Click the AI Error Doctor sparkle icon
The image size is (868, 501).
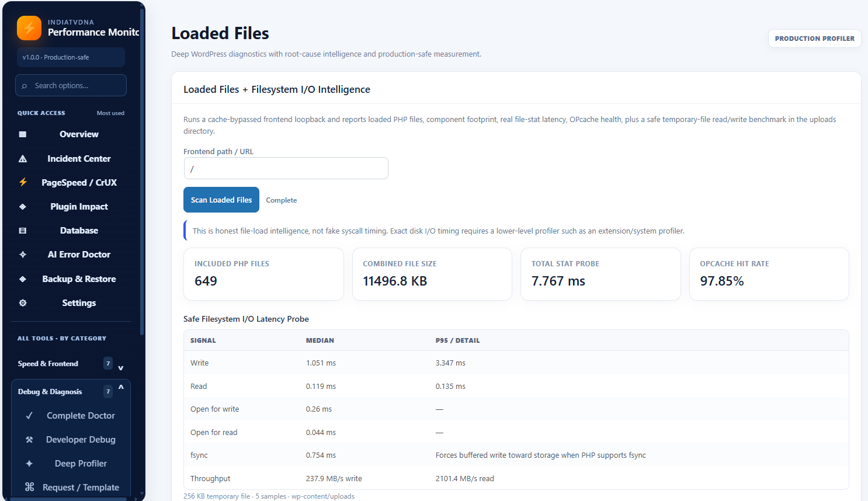[x=23, y=255]
